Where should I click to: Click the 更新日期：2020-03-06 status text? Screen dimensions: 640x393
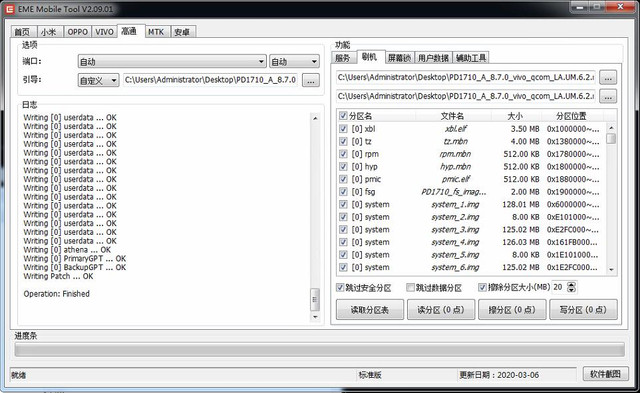[x=499, y=375]
